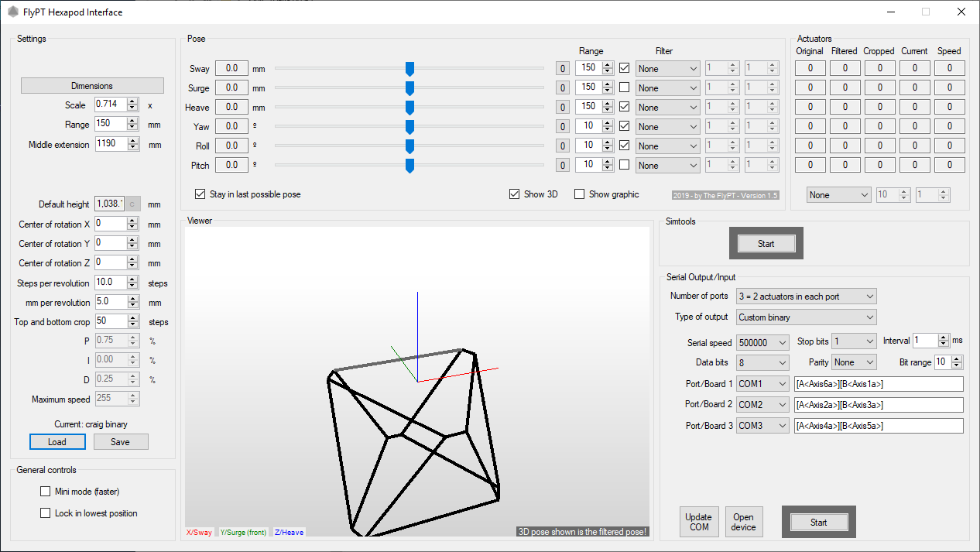The height and width of the screenshot is (552, 980).
Task: Open the Sway filter type dropdown
Action: 667,69
